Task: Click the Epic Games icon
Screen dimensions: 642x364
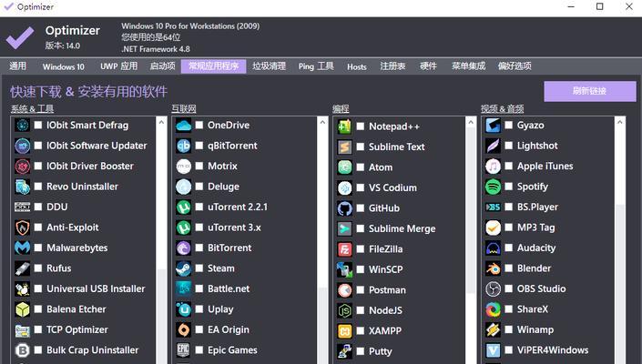Action: [x=183, y=350]
